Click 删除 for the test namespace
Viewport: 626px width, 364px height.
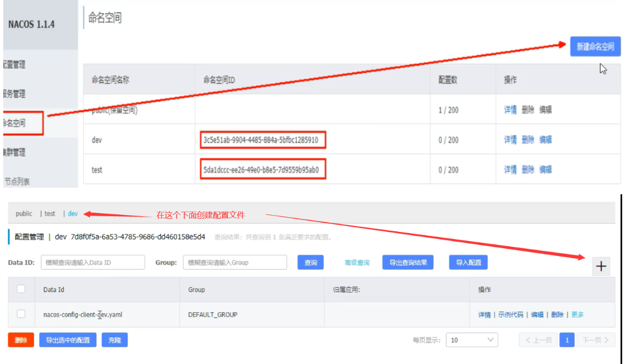click(528, 170)
